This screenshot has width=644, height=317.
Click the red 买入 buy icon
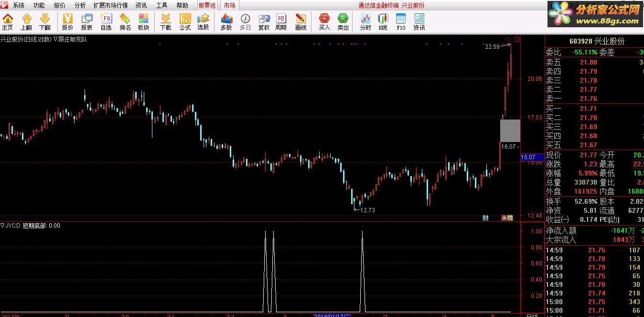[x=324, y=22]
